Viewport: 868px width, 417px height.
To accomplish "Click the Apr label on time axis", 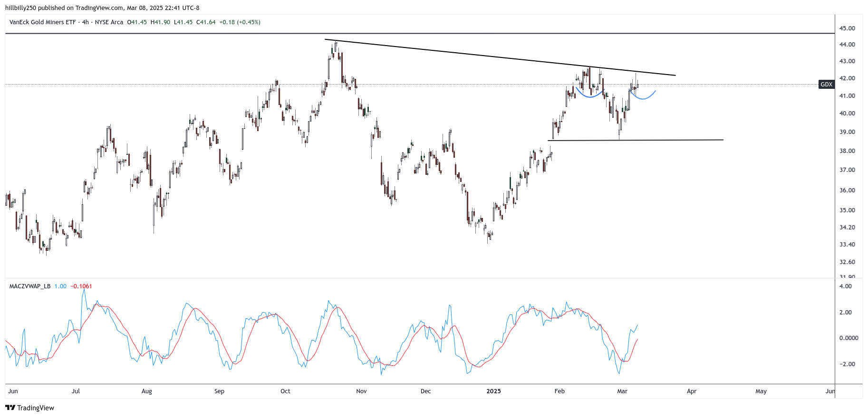I will click(x=691, y=391).
